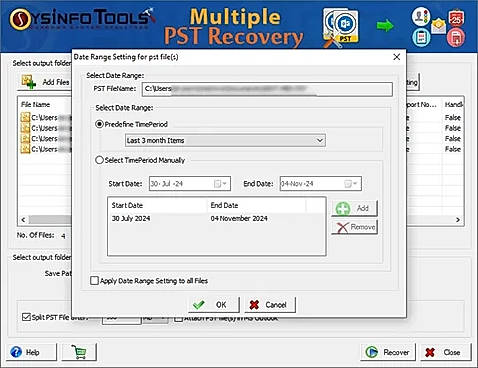Close the Date Range Setting dialog
Image resolution: width=478 pixels, height=368 pixels.
point(396,57)
